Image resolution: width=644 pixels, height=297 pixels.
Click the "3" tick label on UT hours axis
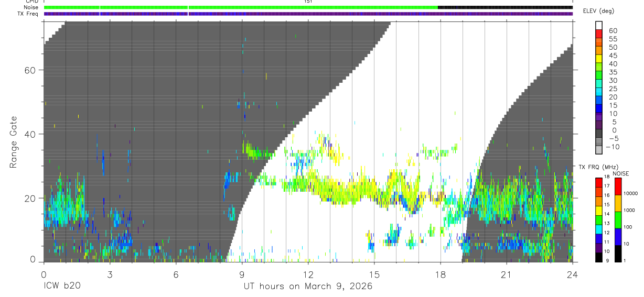coord(109,274)
